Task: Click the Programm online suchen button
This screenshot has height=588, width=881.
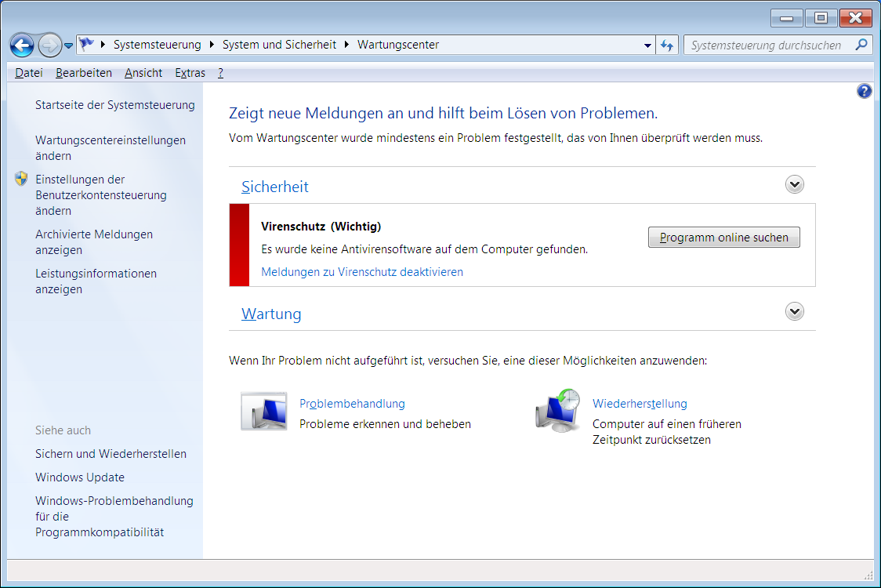Action: point(723,238)
